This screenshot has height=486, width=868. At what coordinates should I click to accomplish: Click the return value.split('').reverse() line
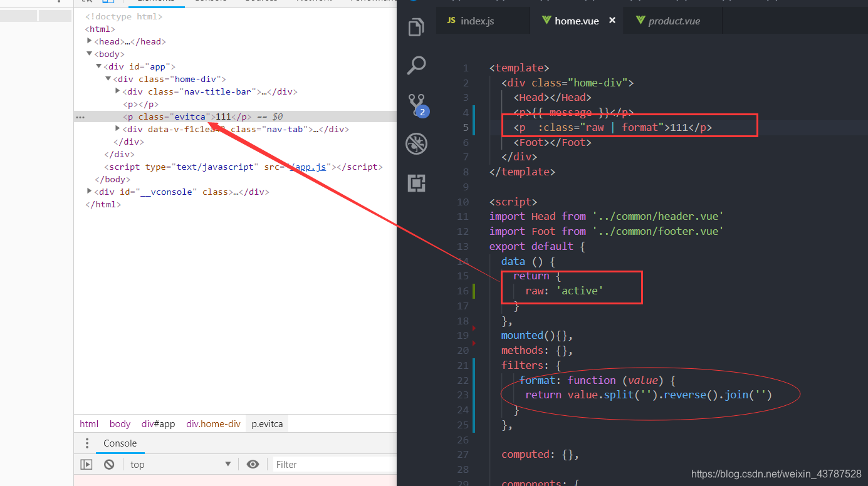649,395
